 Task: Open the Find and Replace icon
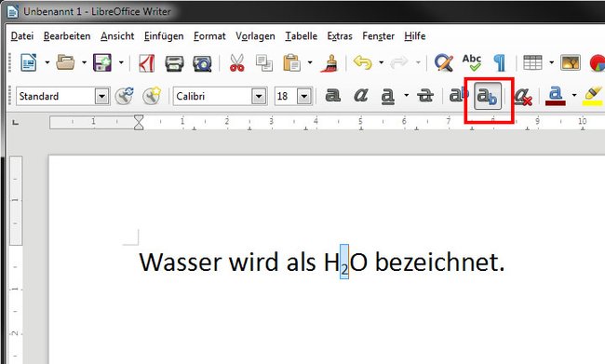(x=443, y=62)
